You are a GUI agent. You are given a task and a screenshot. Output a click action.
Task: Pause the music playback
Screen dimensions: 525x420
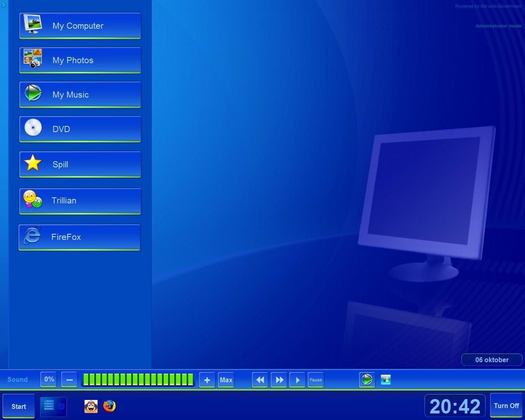[x=316, y=380]
